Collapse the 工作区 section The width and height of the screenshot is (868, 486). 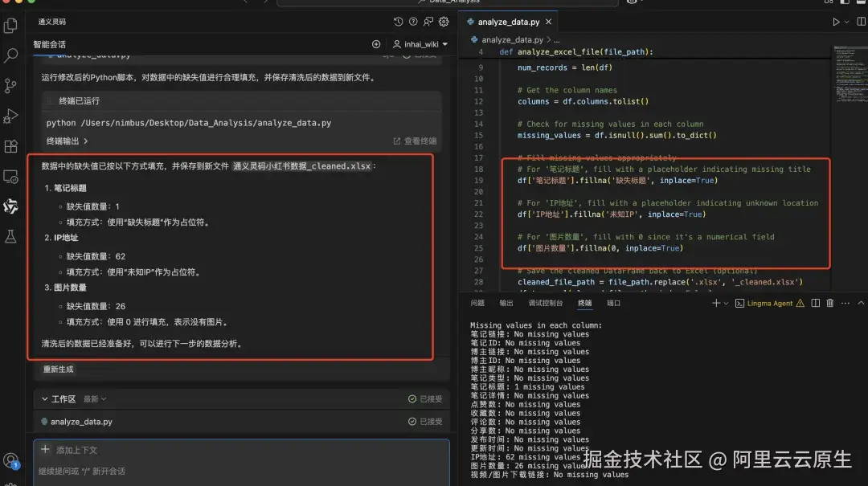[45, 398]
